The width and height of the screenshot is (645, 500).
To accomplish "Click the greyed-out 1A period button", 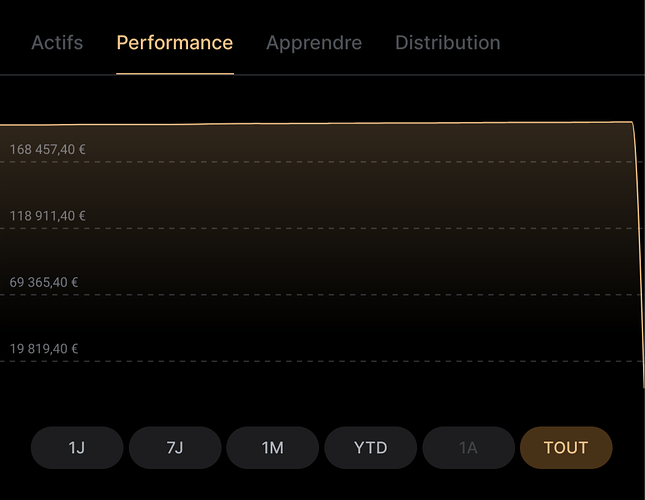I will 468,447.
